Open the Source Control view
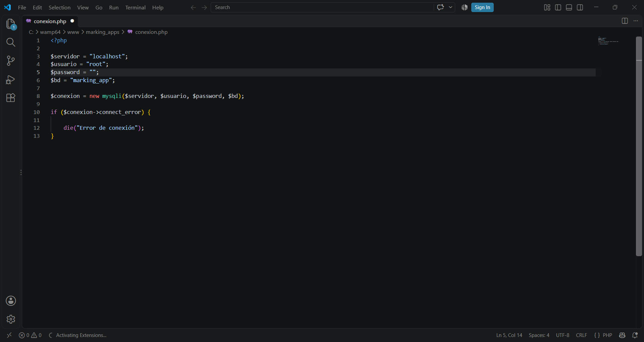Screen dimensions: 644x342 point(11,61)
